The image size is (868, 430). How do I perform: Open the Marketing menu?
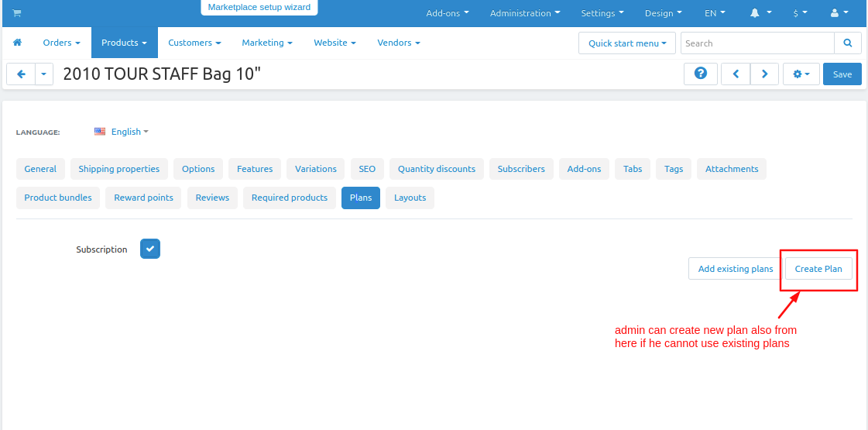click(x=267, y=43)
